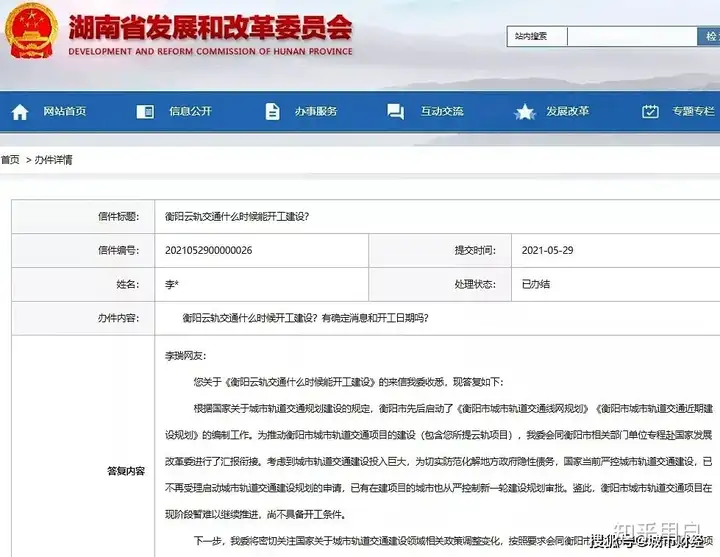Click the information disclosure icon
This screenshot has width=720, height=557.
pyautogui.click(x=145, y=112)
